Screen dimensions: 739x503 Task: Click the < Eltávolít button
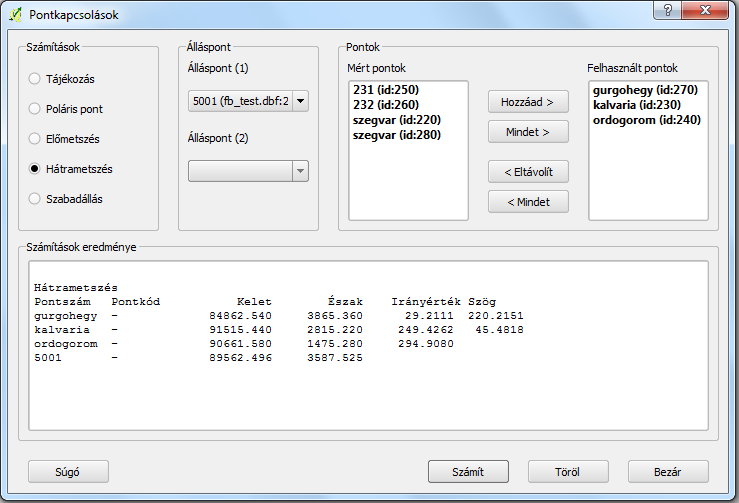click(x=528, y=171)
